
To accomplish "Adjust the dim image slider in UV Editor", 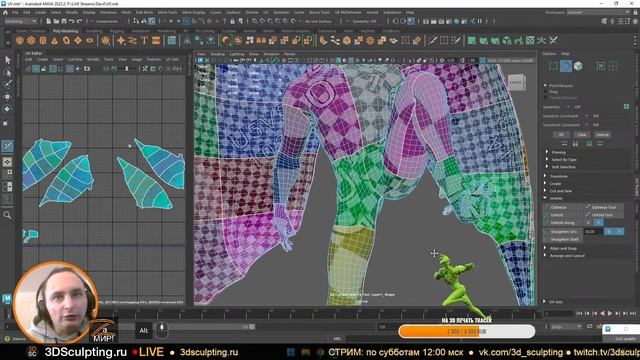I will (x=127, y=69).
